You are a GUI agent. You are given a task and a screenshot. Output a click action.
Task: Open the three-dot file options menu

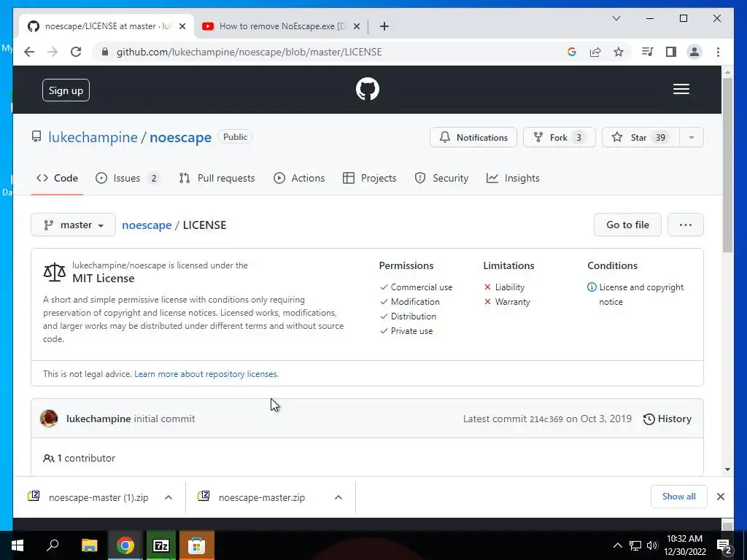686,225
